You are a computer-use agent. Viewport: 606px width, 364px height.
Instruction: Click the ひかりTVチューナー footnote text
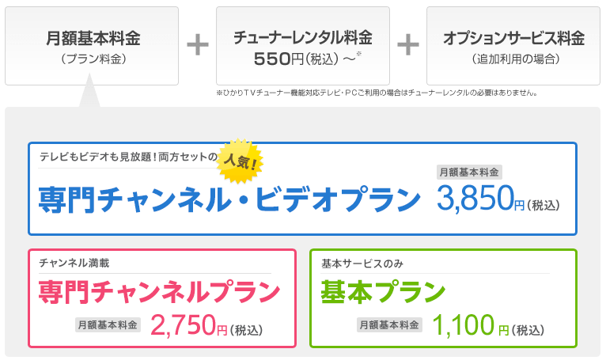pyautogui.click(x=377, y=93)
